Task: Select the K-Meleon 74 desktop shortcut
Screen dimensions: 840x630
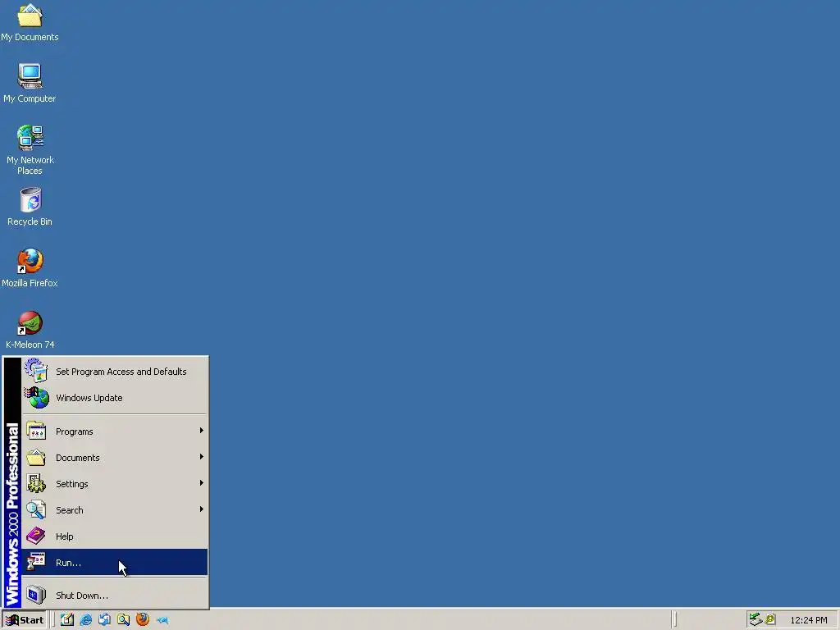Action: (30, 330)
